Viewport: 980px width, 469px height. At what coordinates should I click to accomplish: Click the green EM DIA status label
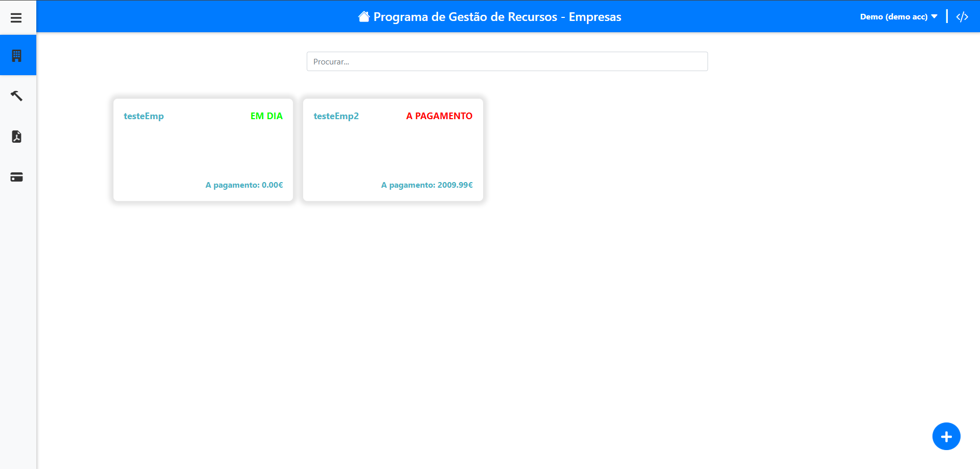(266, 116)
